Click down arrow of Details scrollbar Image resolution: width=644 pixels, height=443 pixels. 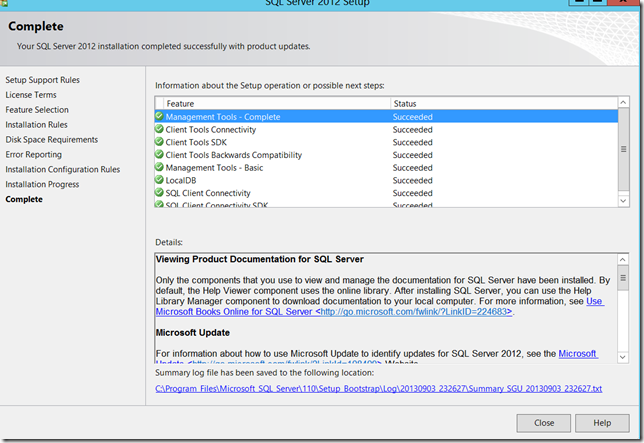(x=624, y=355)
